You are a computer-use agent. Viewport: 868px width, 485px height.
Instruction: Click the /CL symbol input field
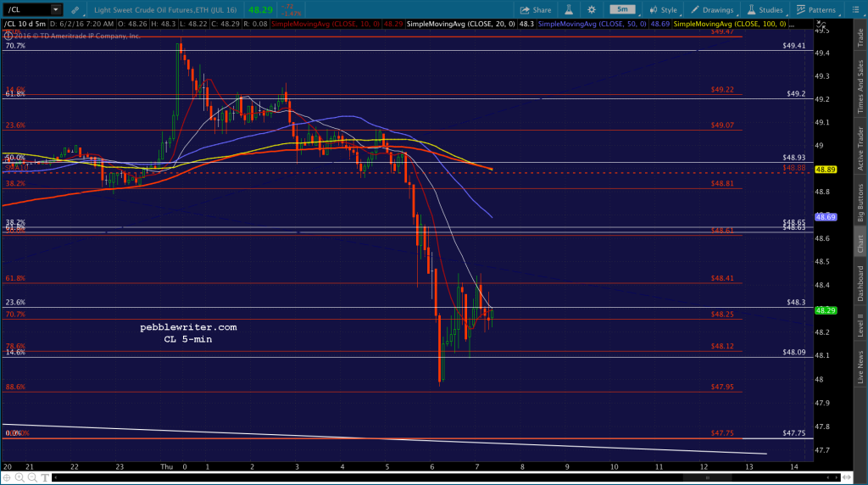(x=28, y=9)
